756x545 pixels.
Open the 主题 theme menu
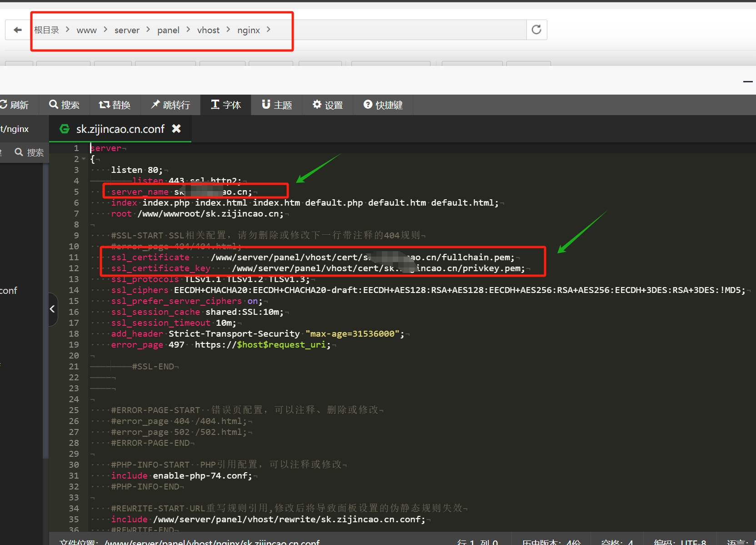point(277,105)
